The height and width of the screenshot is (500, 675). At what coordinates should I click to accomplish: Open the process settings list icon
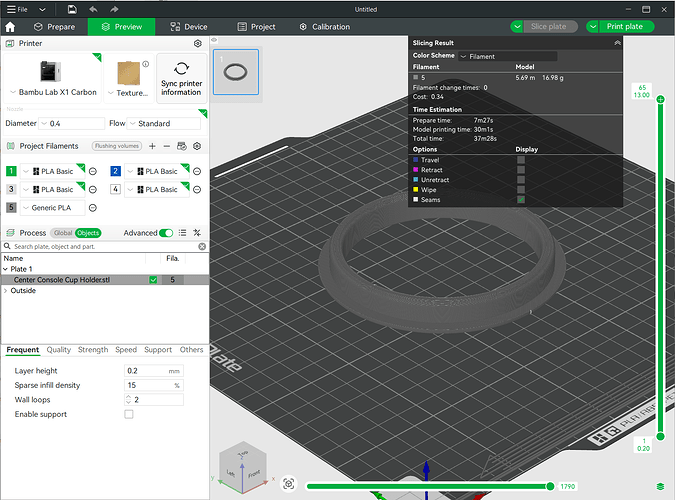(183, 233)
